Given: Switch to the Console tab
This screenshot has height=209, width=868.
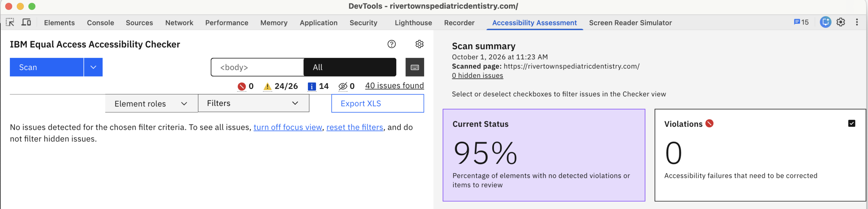Looking at the screenshot, I should pos(100,23).
